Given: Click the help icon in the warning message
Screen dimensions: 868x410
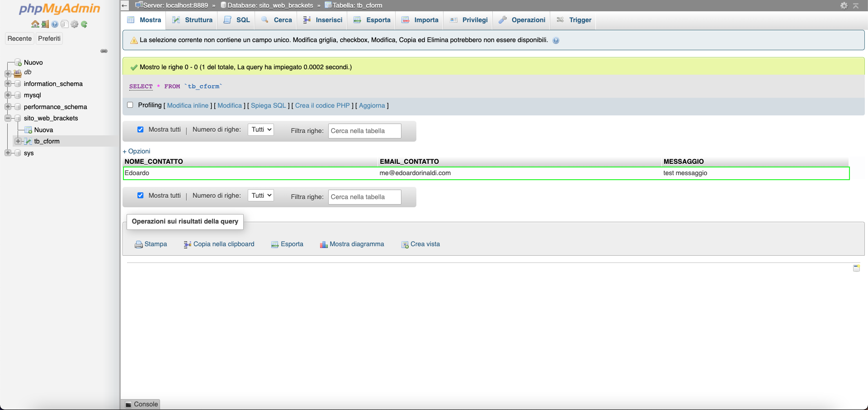Looking at the screenshot, I should [x=556, y=40].
